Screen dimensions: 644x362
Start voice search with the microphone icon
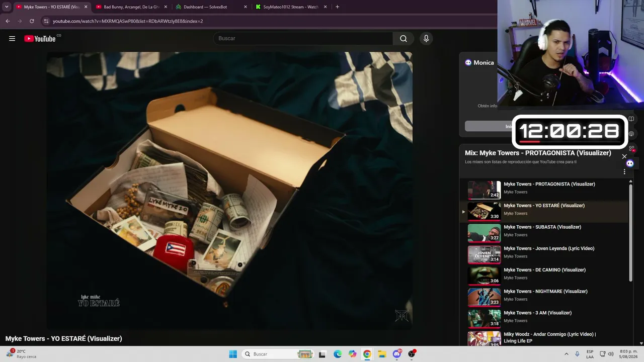[x=426, y=39]
